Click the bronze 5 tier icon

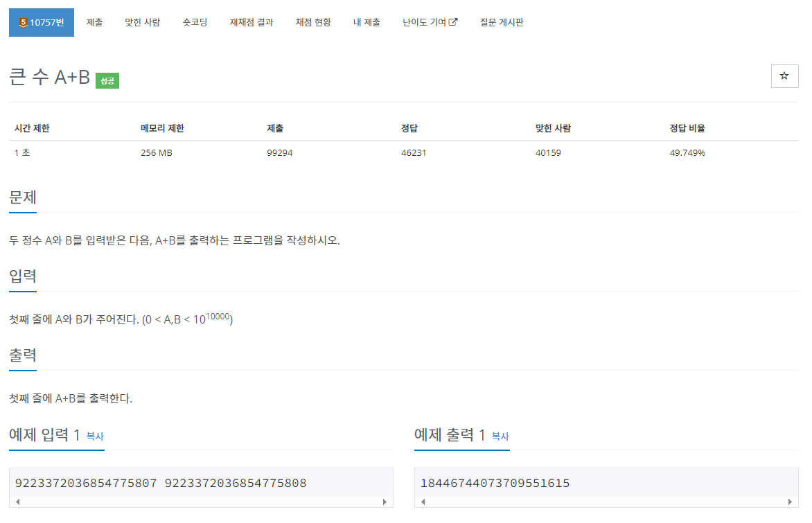point(23,22)
